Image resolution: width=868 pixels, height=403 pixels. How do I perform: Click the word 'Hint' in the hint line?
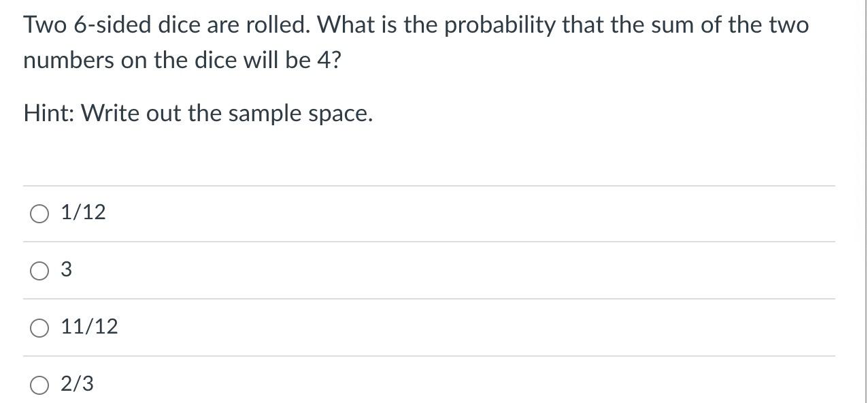point(44,113)
